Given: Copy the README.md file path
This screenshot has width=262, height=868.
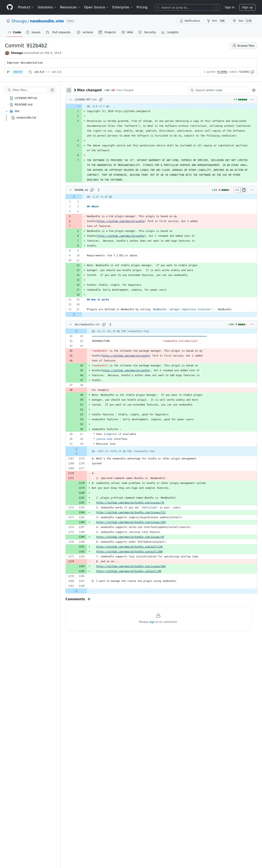Looking at the screenshot, I should (92, 190).
